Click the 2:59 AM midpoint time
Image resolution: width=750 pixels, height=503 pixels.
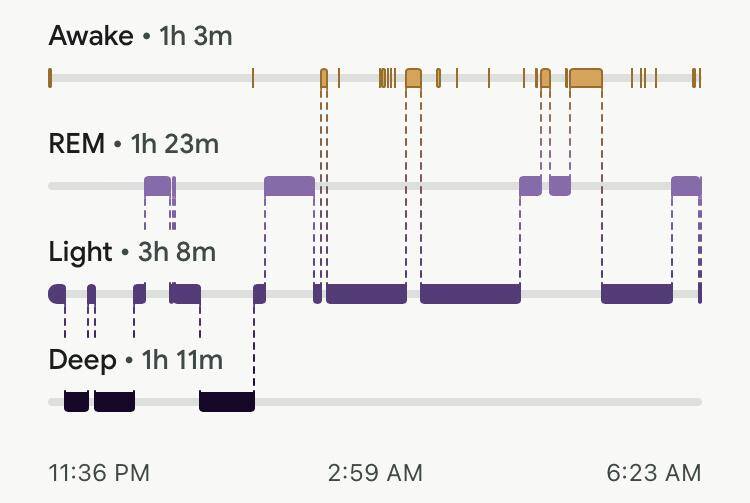(x=375, y=472)
